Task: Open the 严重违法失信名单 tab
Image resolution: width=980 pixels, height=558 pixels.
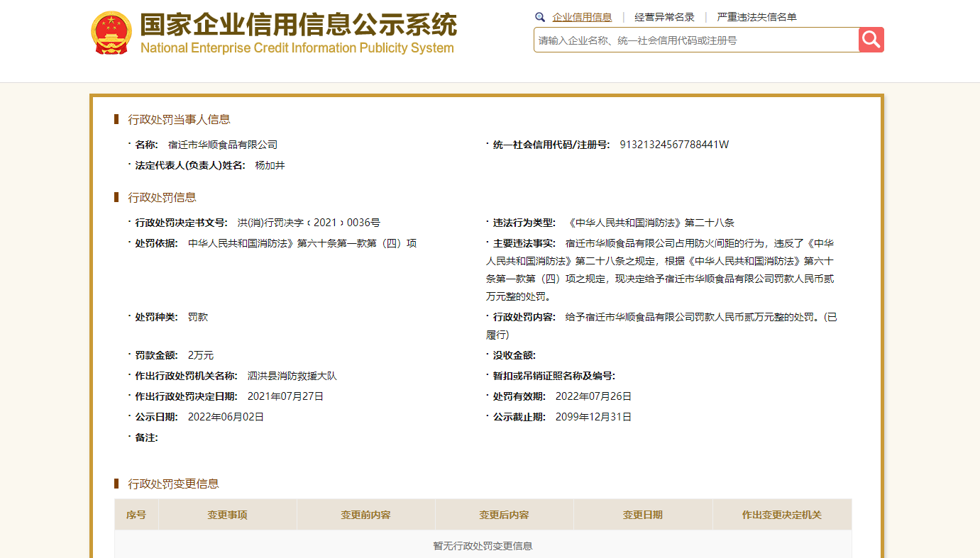Action: coord(756,17)
